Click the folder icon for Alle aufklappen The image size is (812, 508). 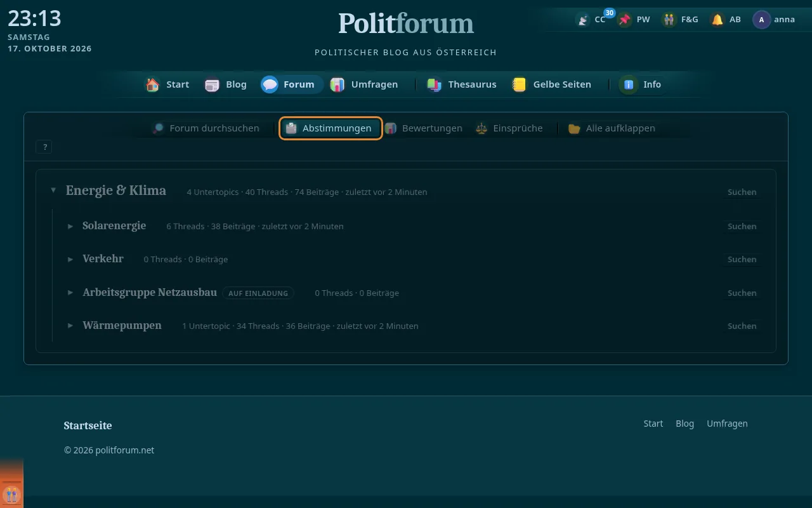(575, 128)
